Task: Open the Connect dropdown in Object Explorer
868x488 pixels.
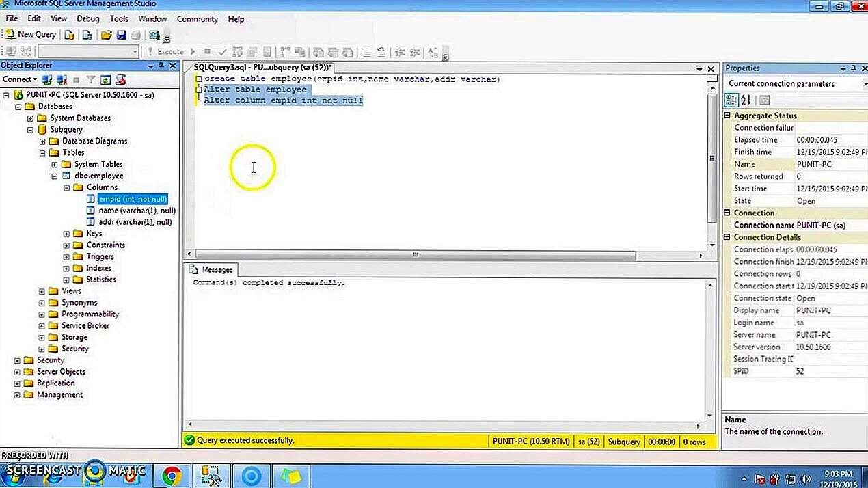Action: 19,79
